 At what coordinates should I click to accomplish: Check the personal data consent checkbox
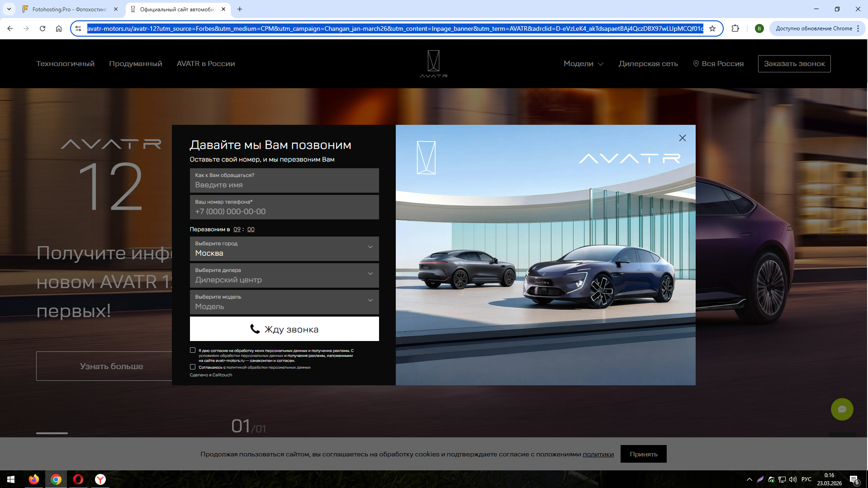point(193,350)
